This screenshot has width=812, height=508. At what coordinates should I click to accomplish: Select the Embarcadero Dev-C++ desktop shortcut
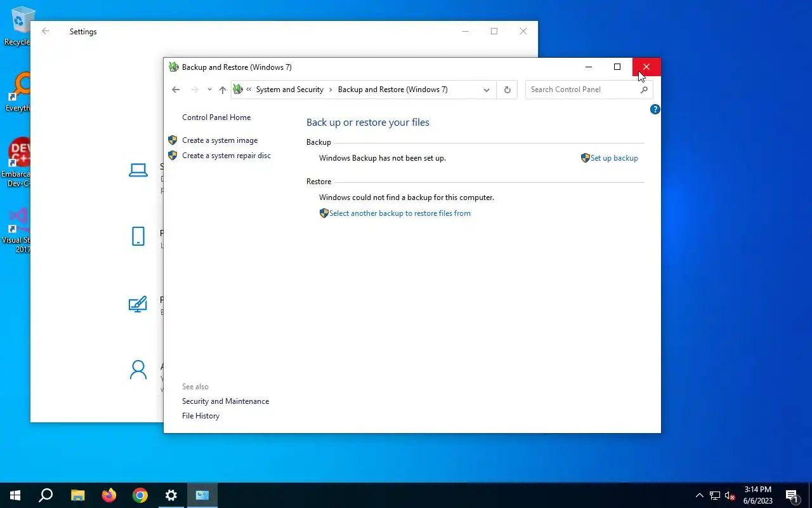coord(18,163)
